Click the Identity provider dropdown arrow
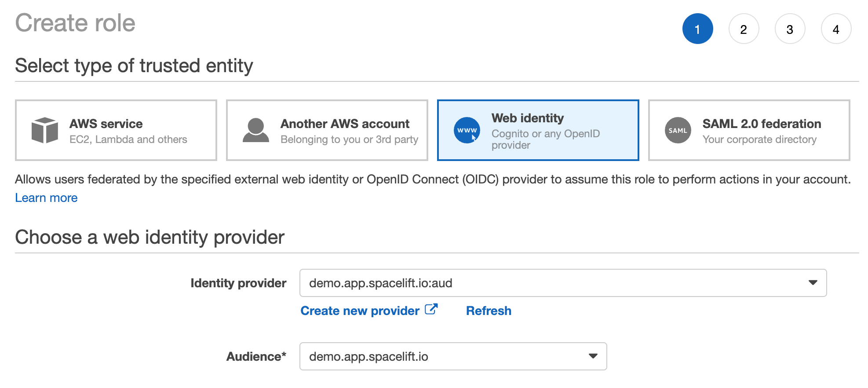Screen dimensions: 868x388 [813, 283]
